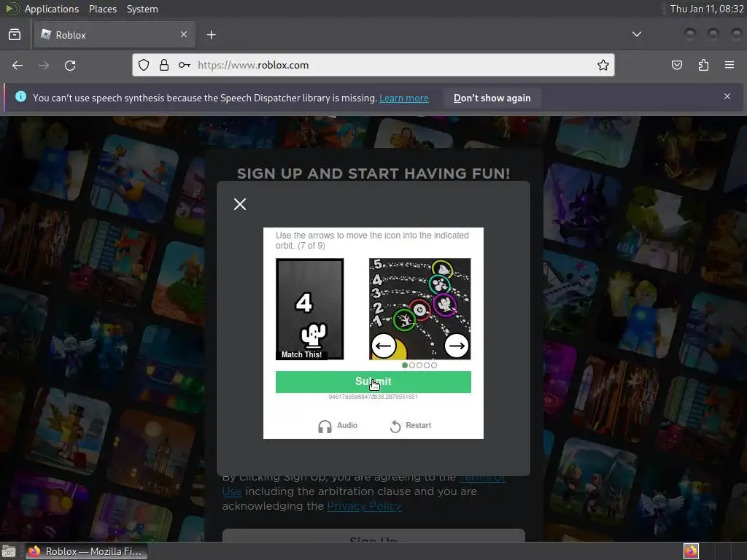Expand the list all tabs dropdown
Screen dimensions: 747x560
(x=636, y=34)
